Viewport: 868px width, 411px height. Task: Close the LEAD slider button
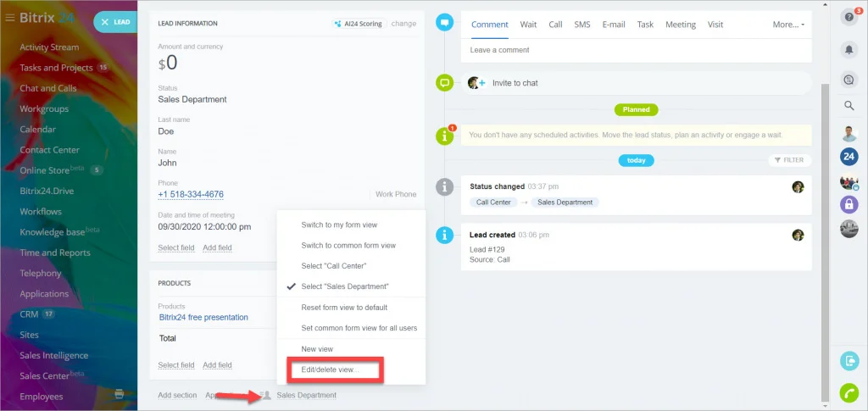point(115,22)
